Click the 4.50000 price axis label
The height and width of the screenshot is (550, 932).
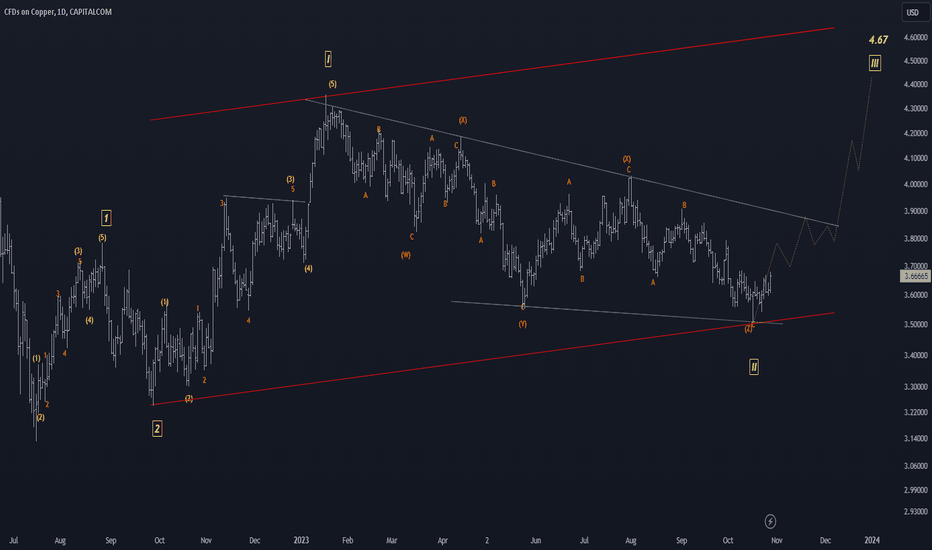[x=915, y=61]
